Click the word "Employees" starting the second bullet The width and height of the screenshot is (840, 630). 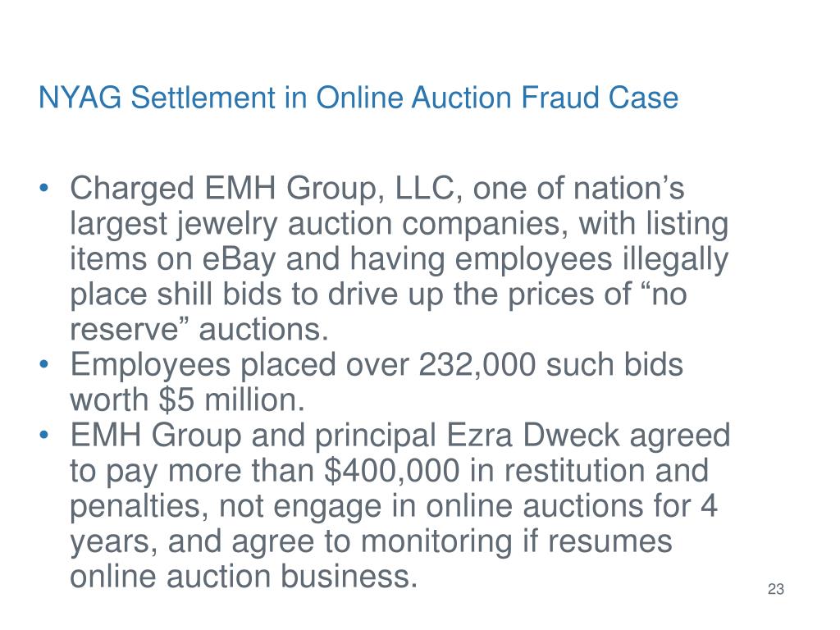151,365
